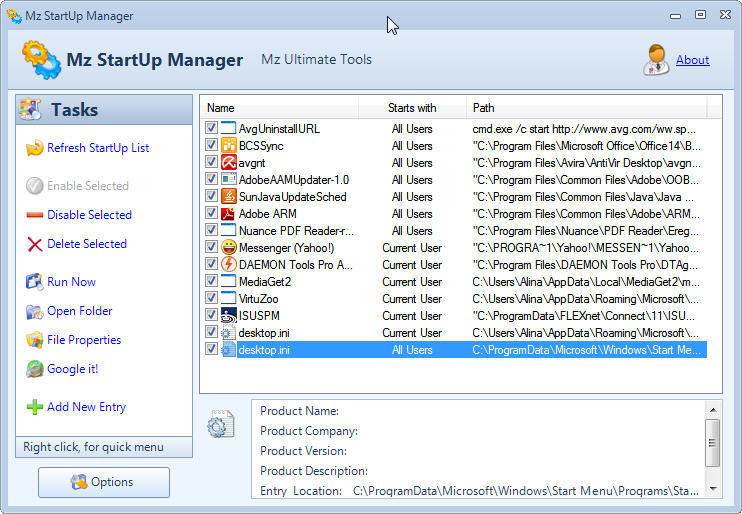The image size is (742, 514).
Task: Click the red X Delete Selected icon
Action: (35, 244)
